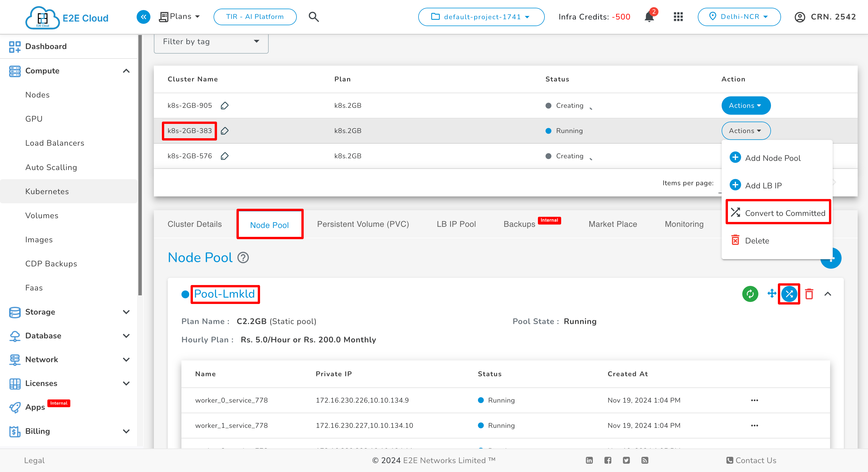Click the LinkedIn footer icon

click(589, 460)
